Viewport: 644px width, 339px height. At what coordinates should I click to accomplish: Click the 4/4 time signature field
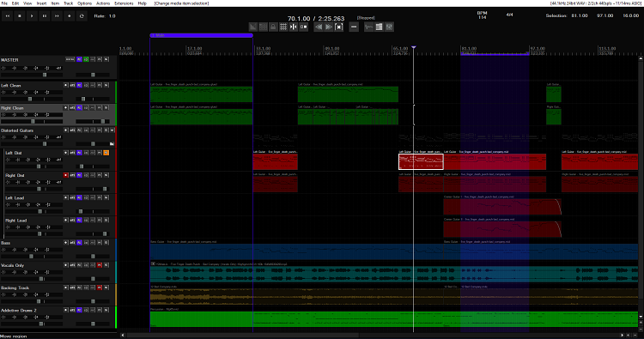tap(509, 15)
